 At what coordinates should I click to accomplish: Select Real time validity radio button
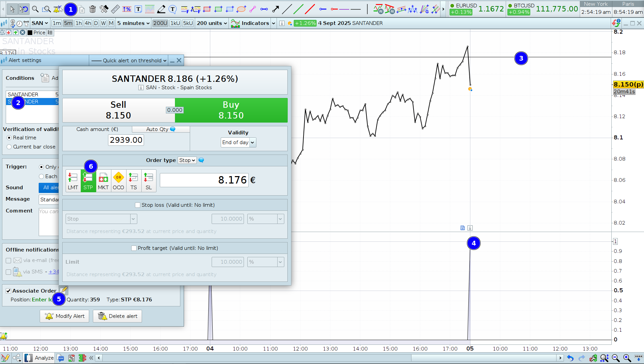tap(9, 138)
